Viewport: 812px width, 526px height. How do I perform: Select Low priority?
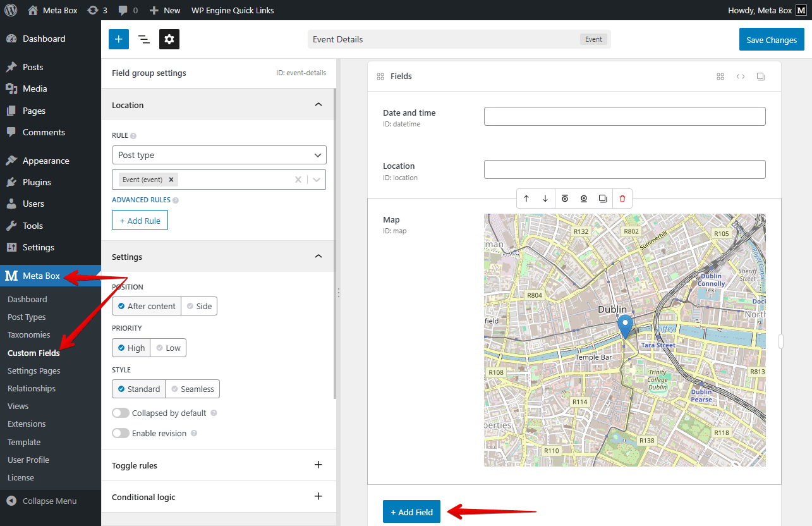(x=168, y=347)
